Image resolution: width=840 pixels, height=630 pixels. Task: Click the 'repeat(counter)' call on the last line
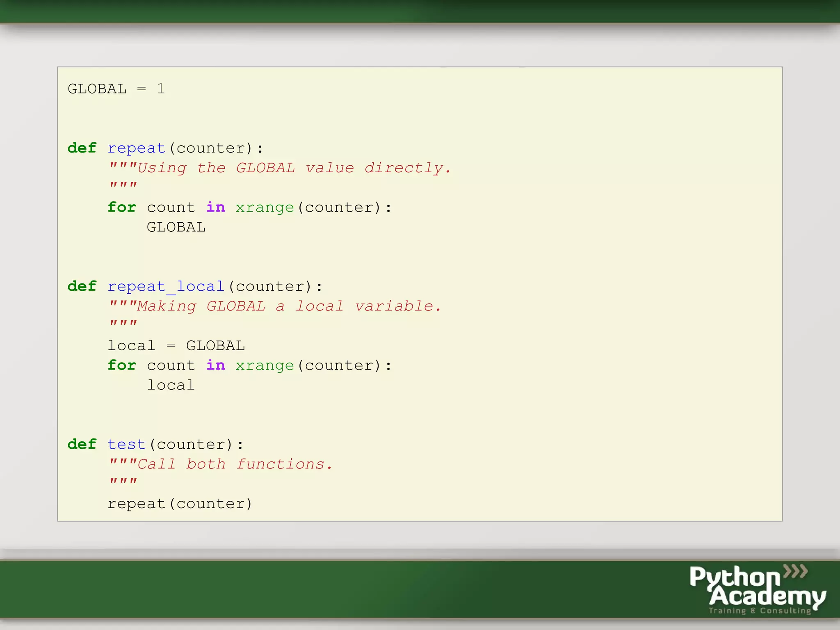(x=180, y=503)
